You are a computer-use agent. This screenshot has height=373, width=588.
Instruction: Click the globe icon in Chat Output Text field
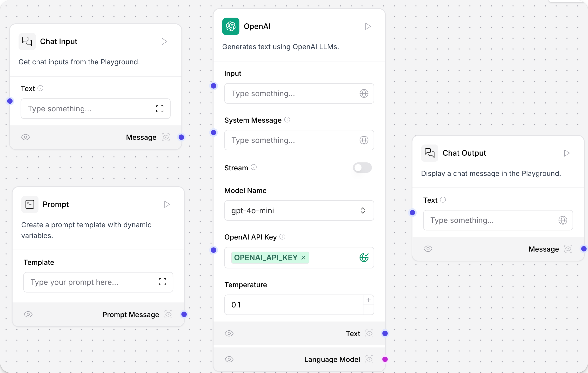[563, 220]
